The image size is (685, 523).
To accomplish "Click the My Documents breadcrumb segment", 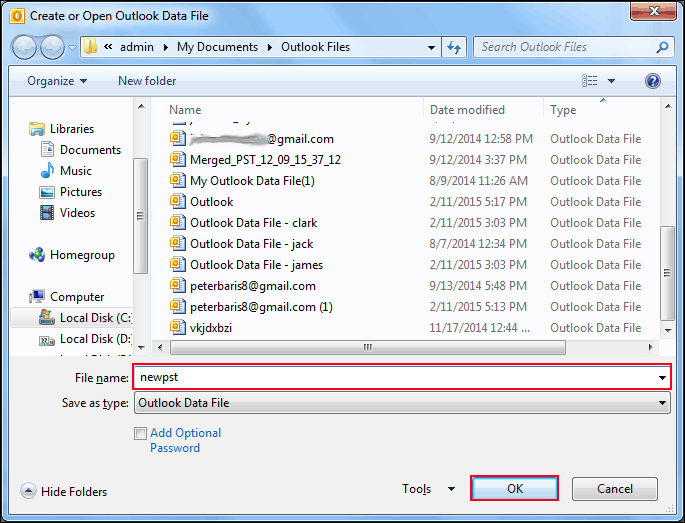I will (217, 47).
